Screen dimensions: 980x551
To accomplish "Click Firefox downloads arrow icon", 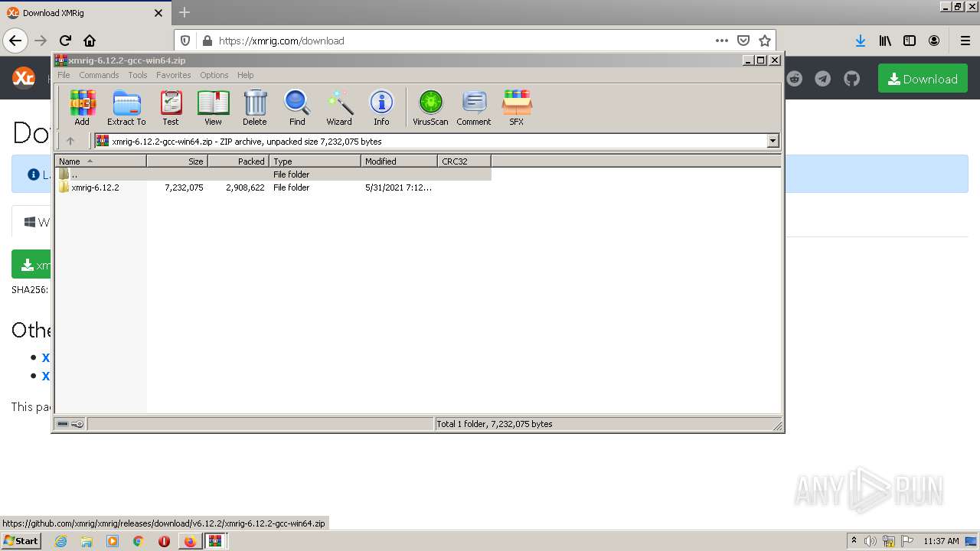I will 861,41.
